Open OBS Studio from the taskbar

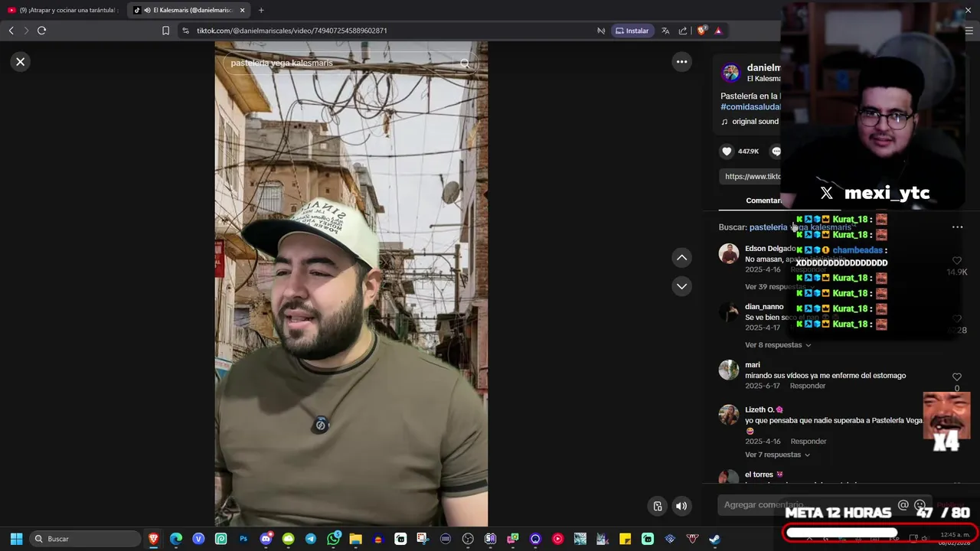[468, 539]
